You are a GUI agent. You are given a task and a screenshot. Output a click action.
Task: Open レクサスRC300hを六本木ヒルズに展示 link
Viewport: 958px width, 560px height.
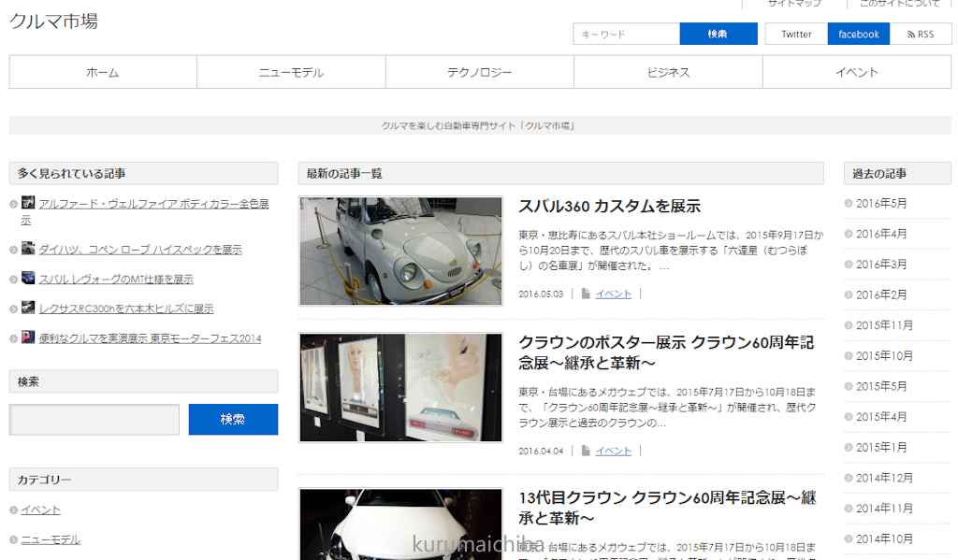coord(126,309)
